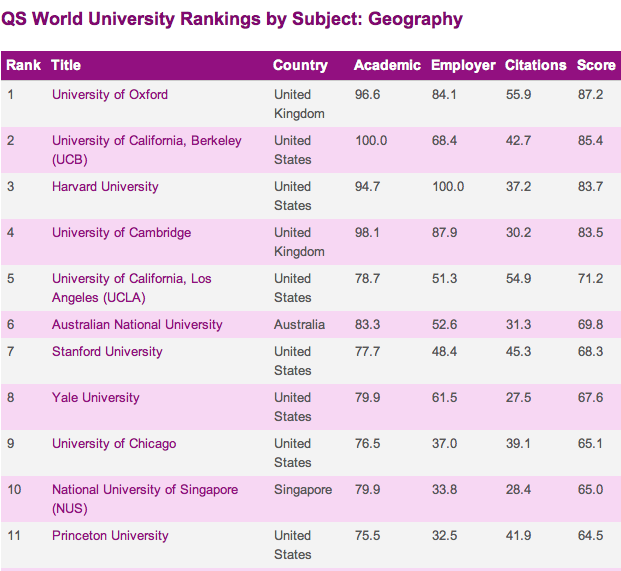Select Australian National University score 69.8
Image resolution: width=621 pixels, height=571 pixels.
tap(590, 325)
